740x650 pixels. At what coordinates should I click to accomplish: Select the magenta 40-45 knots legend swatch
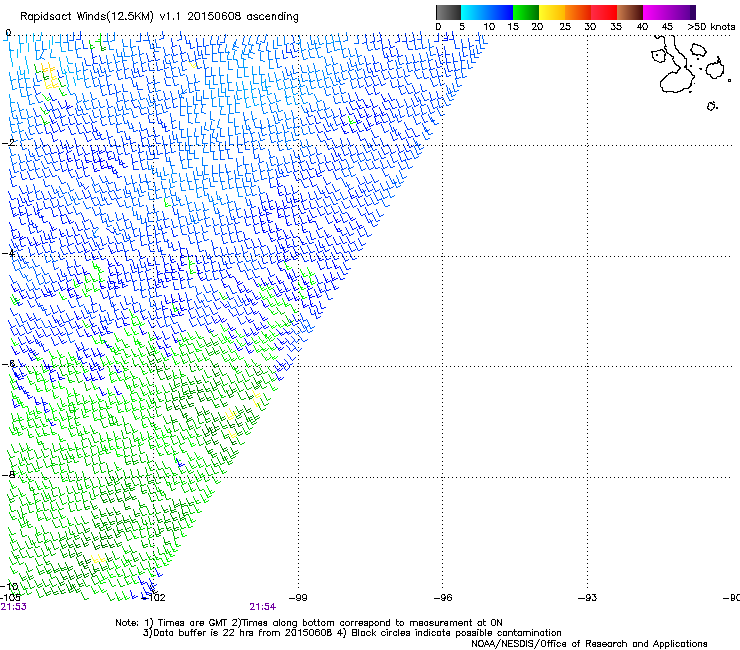pyautogui.click(x=656, y=12)
